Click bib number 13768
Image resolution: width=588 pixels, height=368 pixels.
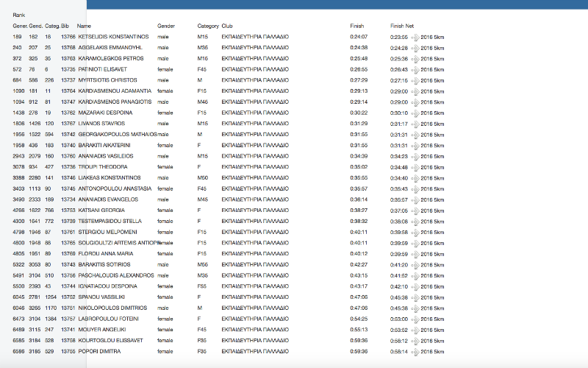point(68,48)
